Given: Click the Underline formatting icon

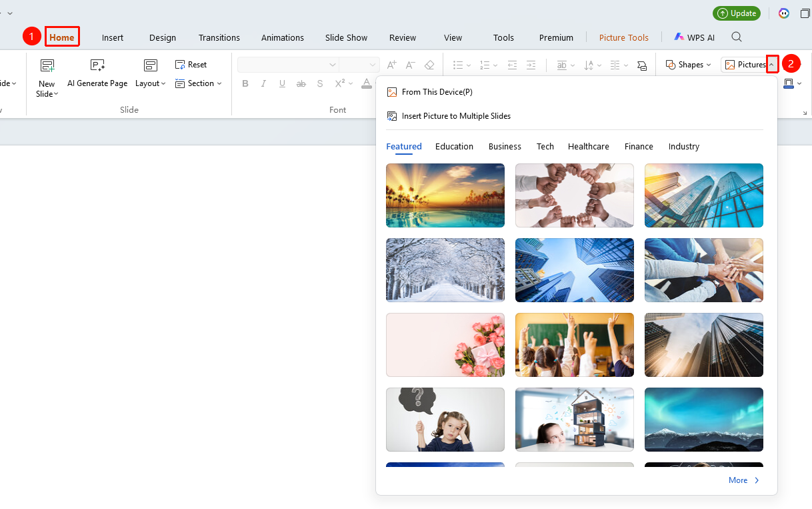Looking at the screenshot, I should coord(283,83).
